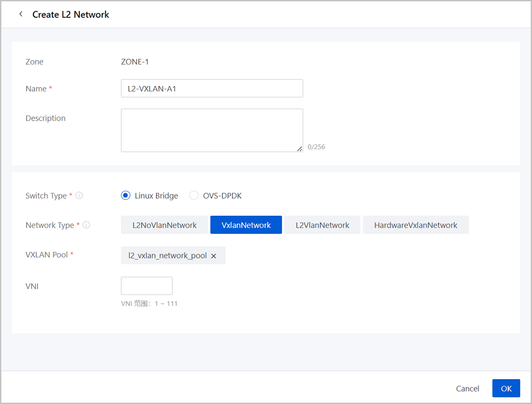Pick the L2VlanNetwork option
The width and height of the screenshot is (532, 404).
[x=322, y=225]
